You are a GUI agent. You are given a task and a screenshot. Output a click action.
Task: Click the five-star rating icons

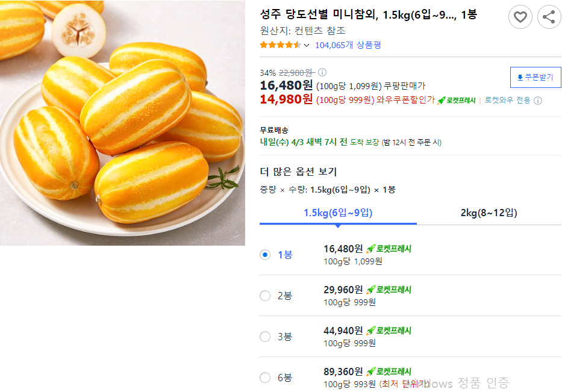(281, 45)
